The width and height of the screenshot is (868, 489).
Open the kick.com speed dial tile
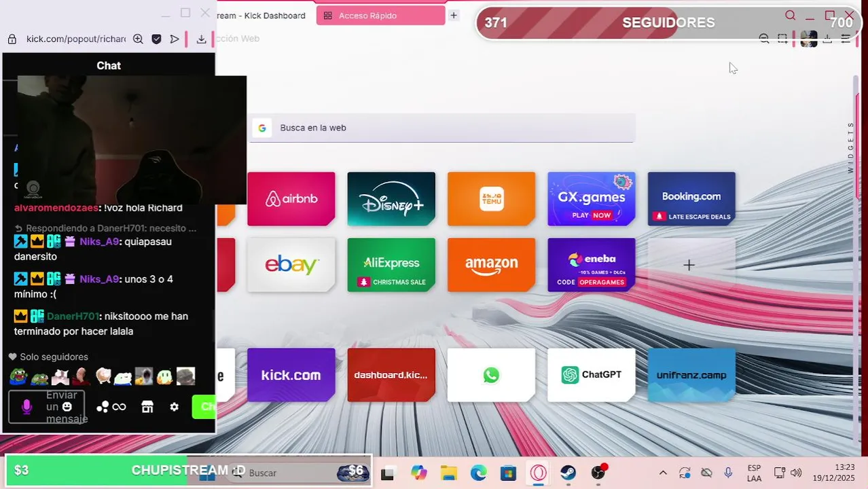coord(291,375)
